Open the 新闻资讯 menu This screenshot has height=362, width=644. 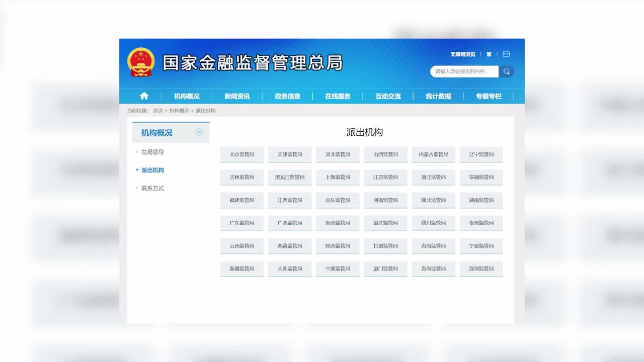pos(237,96)
